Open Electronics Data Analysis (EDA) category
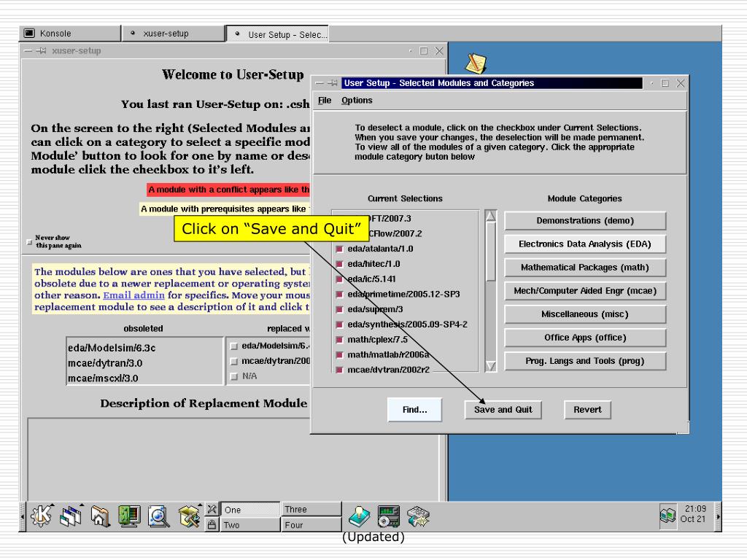Image resolution: width=747 pixels, height=560 pixels. coord(585,244)
